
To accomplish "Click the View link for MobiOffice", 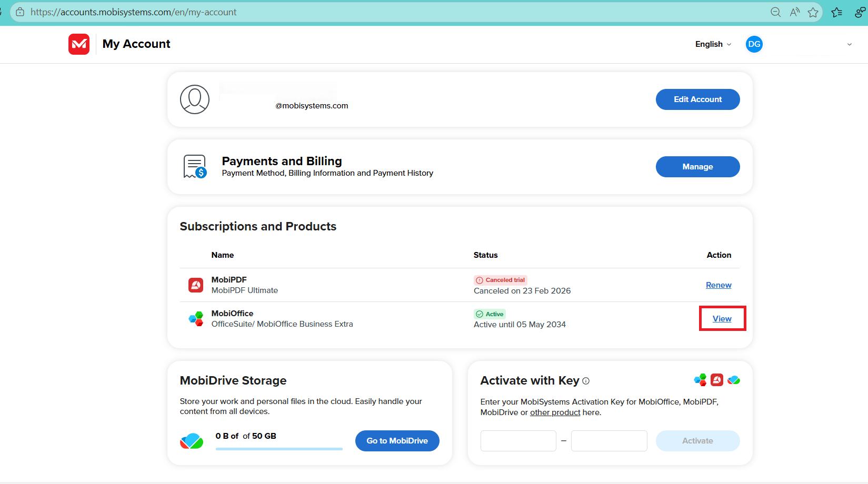I will coord(722,319).
